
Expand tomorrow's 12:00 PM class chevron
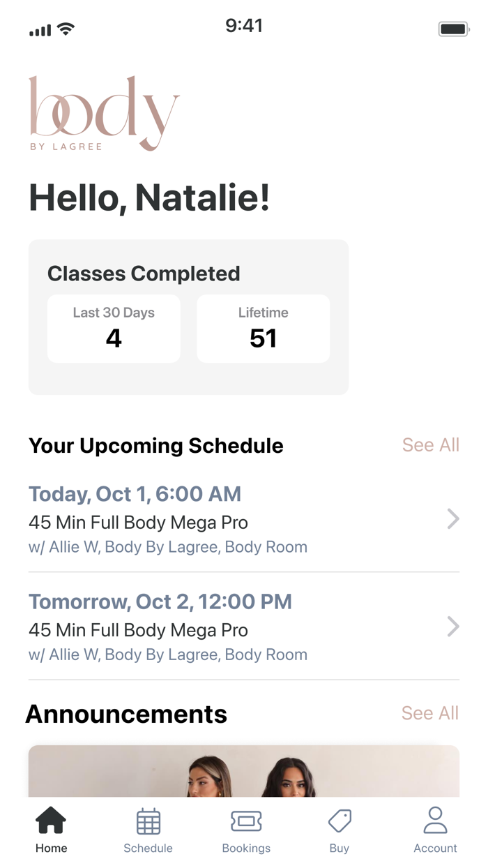tap(453, 627)
